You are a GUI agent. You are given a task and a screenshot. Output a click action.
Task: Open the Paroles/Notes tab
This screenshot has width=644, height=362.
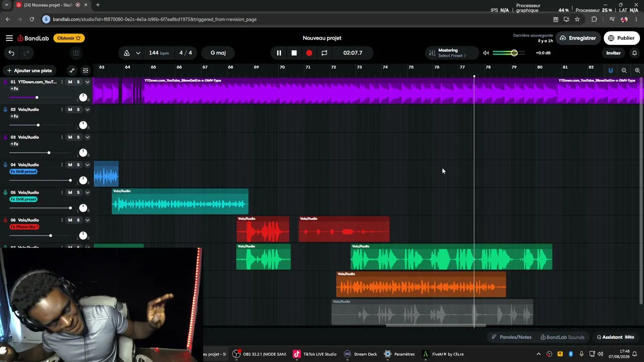pos(511,337)
